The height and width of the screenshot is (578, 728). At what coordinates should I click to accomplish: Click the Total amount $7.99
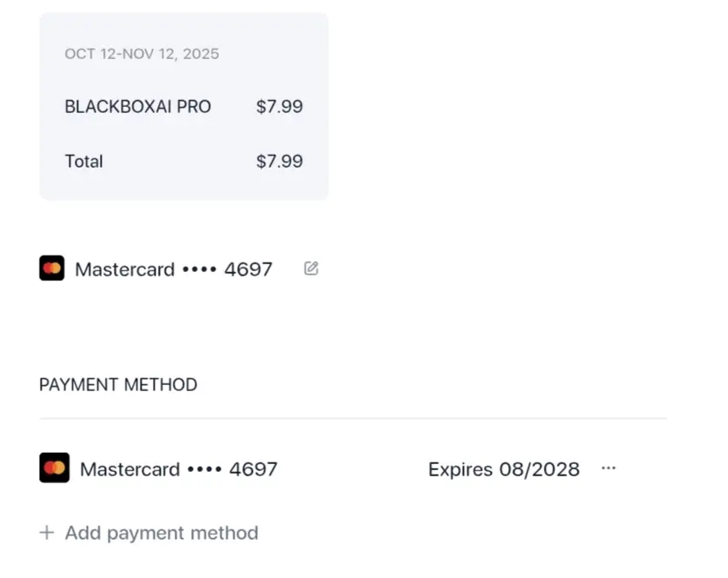tap(280, 161)
